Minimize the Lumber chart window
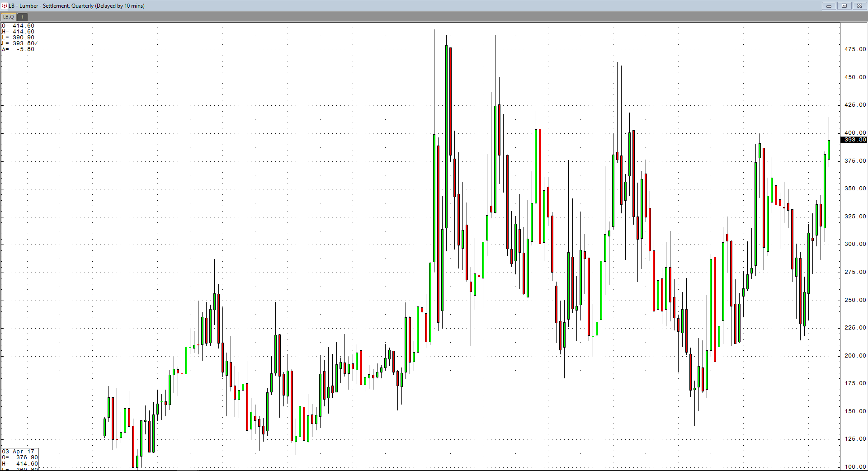 [x=829, y=6]
